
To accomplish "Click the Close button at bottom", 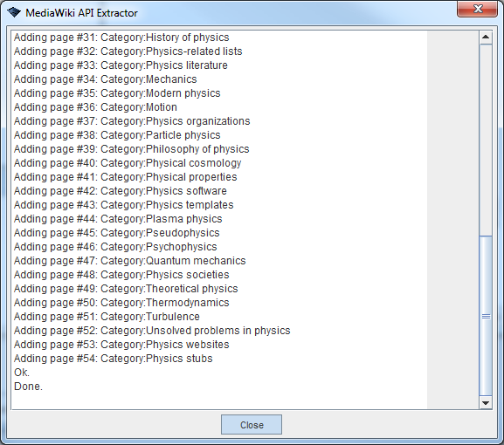I will pos(252,424).
